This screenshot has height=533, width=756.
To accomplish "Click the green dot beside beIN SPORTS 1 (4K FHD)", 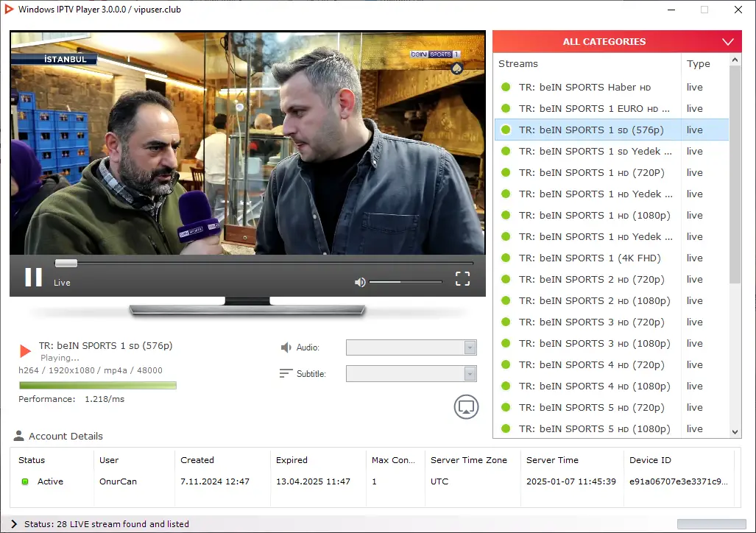I will 506,258.
